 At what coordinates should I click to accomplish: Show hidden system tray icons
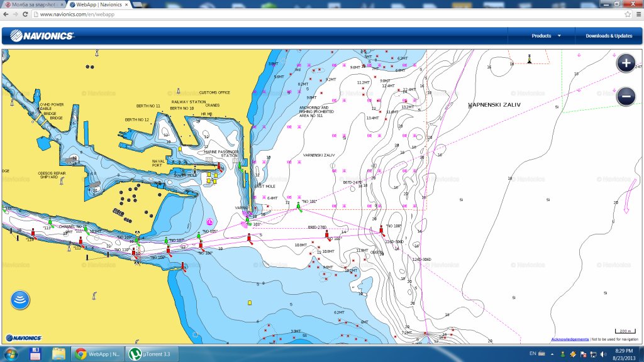(552, 354)
